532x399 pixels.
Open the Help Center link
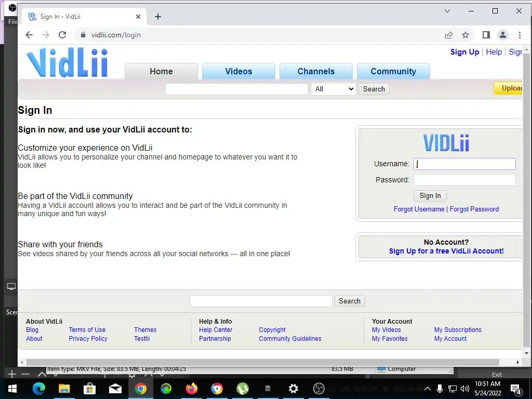pyautogui.click(x=216, y=330)
